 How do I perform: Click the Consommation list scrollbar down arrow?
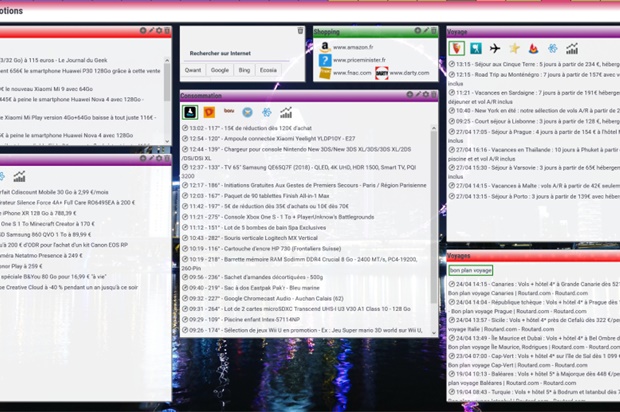click(x=434, y=333)
